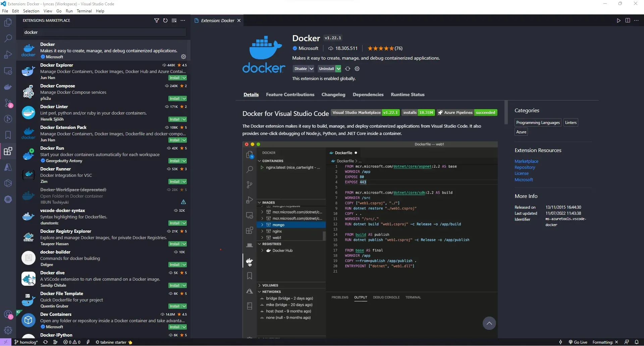Open errors and warnings in status bar
Viewport: 644px width, 346px height.
pos(72,342)
